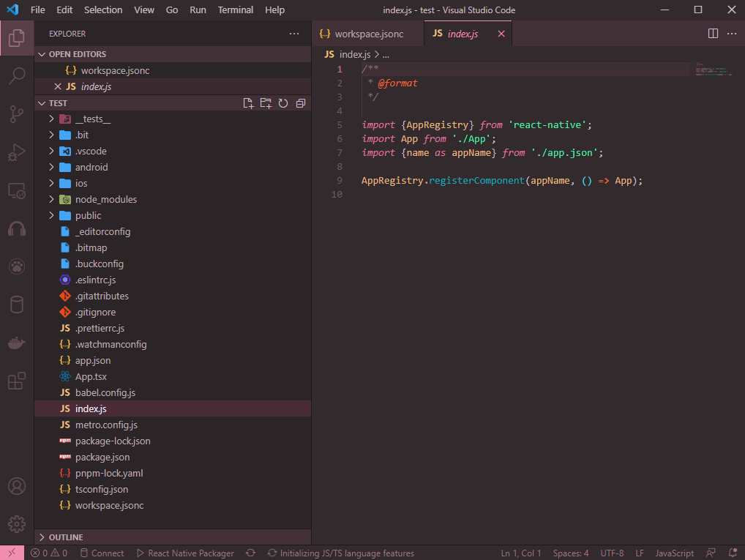Split the editor to the right
The width and height of the screenshot is (745, 560).
pos(713,33)
